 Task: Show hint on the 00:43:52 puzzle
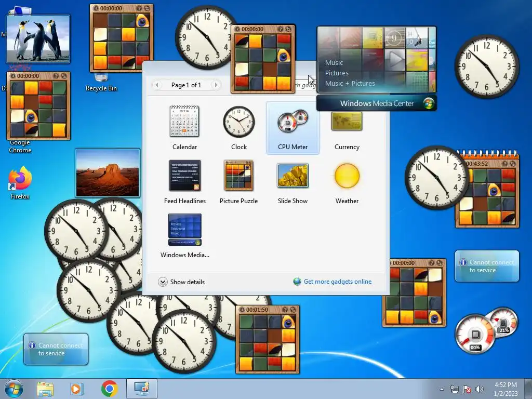(x=504, y=164)
